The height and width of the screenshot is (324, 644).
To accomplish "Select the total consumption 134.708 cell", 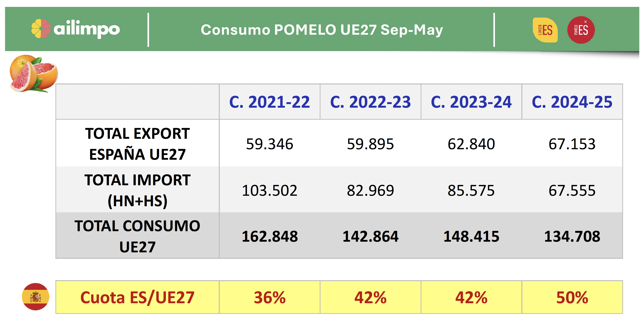I will coord(572,237).
